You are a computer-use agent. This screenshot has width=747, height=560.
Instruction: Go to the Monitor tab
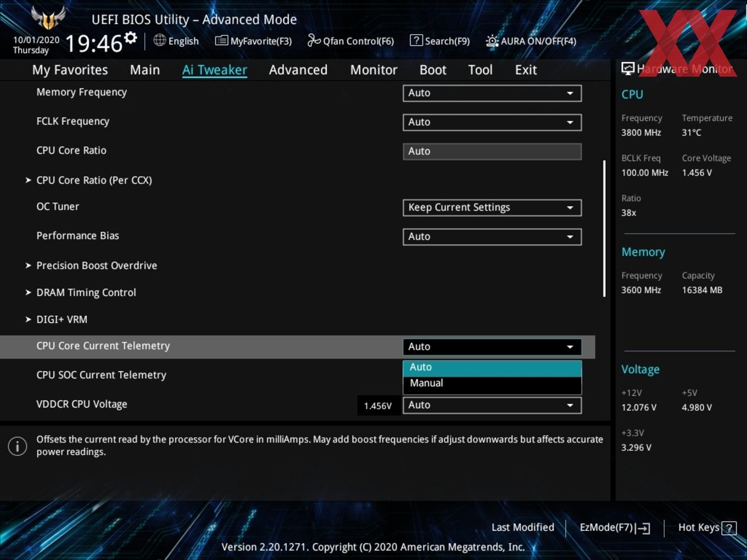374,70
